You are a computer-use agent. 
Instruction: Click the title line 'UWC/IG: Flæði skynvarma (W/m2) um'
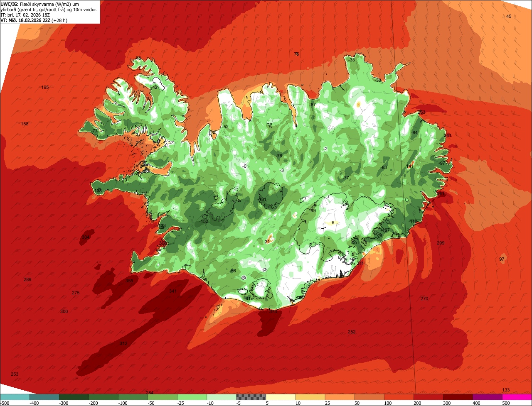pos(40,4)
